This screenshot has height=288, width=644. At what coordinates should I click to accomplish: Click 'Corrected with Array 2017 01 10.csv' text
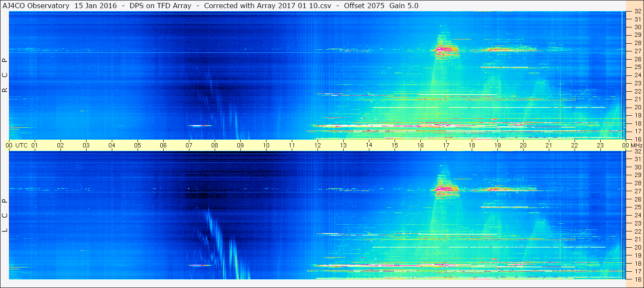268,6
